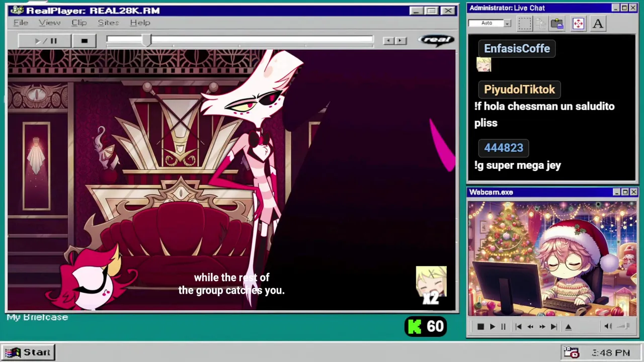Click the Webcam stop button
This screenshot has height=362, width=644.
[480, 327]
